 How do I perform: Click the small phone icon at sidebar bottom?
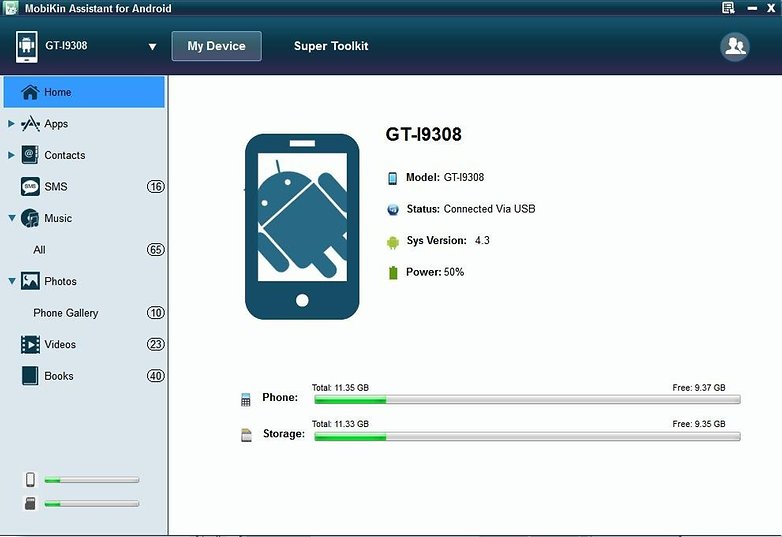coord(30,479)
